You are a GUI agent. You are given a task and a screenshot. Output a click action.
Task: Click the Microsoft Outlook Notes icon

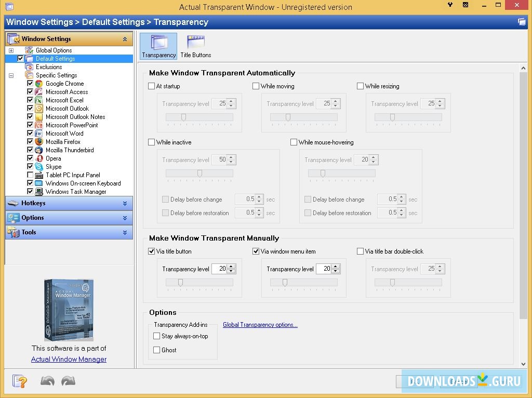[39, 117]
